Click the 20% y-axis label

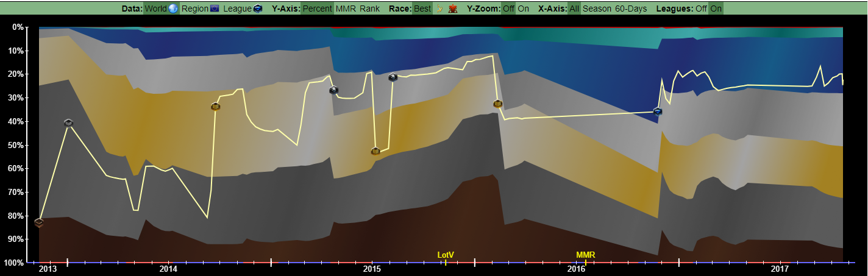coord(16,74)
